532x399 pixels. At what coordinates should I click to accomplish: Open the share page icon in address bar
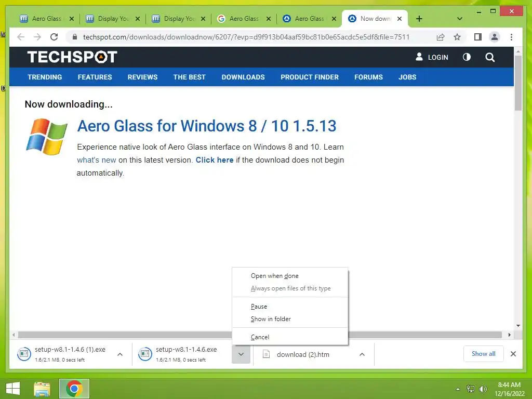tap(441, 37)
